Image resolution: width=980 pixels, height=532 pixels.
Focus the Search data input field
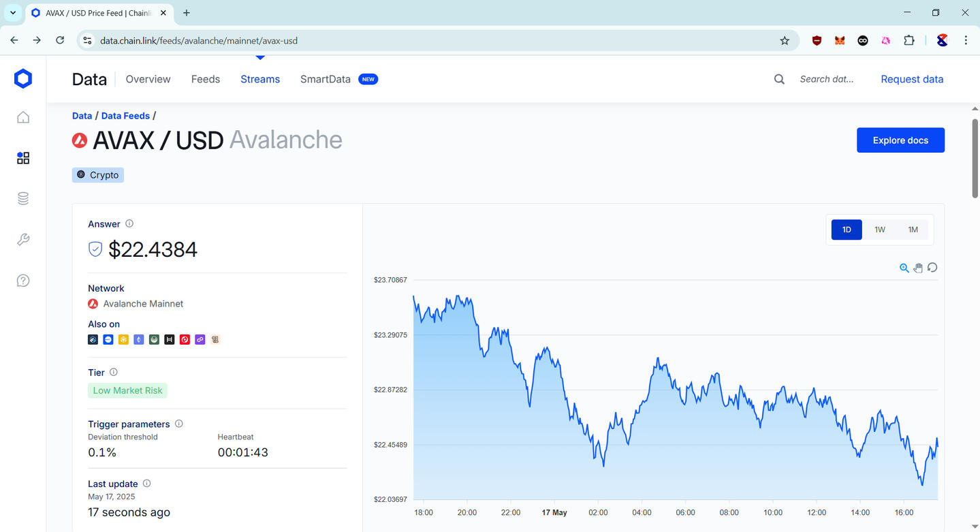click(x=827, y=79)
